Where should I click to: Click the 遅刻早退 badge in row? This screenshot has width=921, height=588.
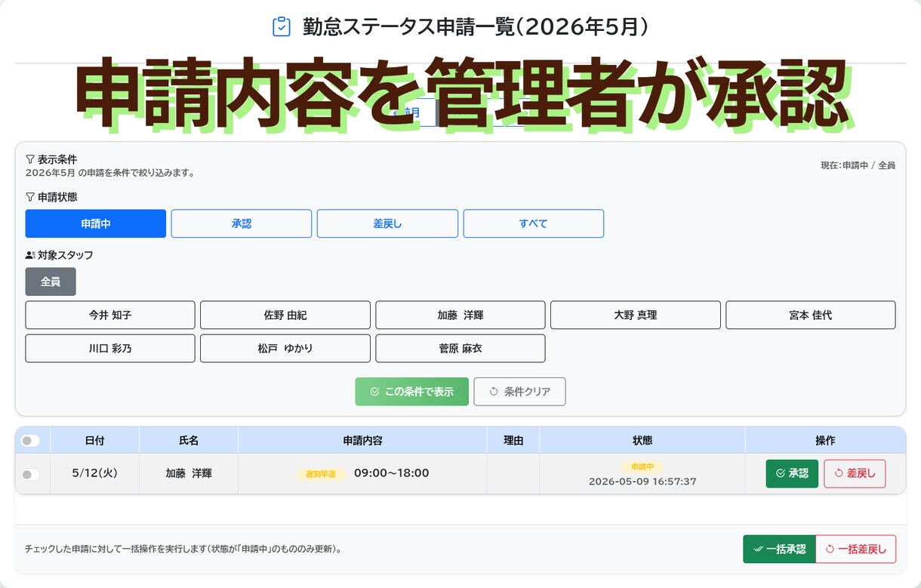coord(321,474)
